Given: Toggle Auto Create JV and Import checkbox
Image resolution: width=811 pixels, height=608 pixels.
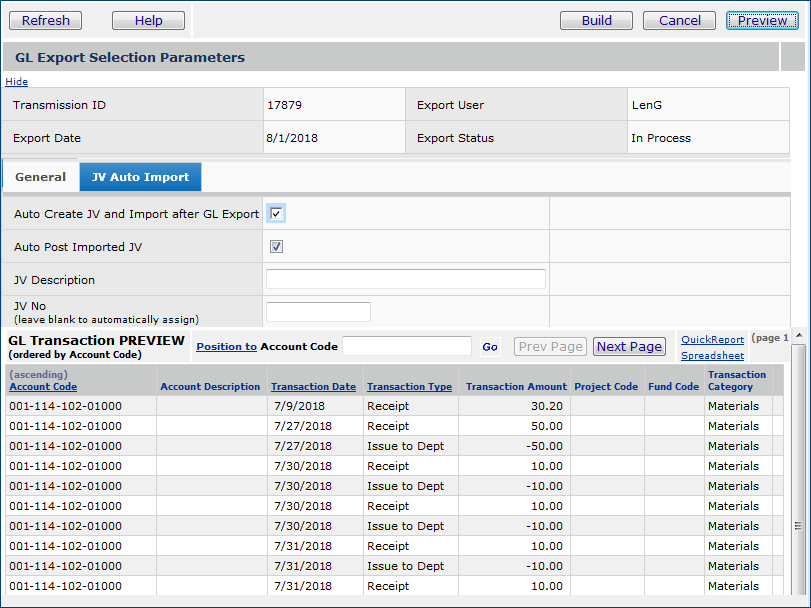Looking at the screenshot, I should click(x=276, y=214).
